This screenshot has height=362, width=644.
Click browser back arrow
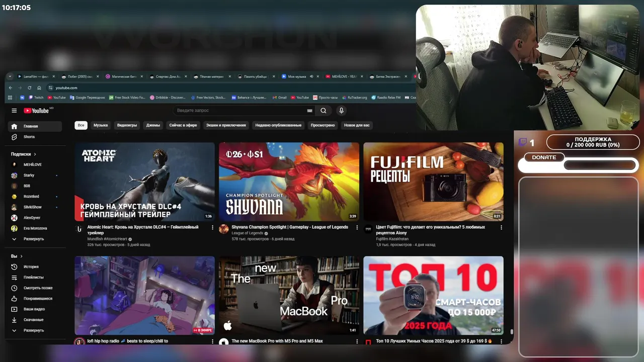pos(11,87)
